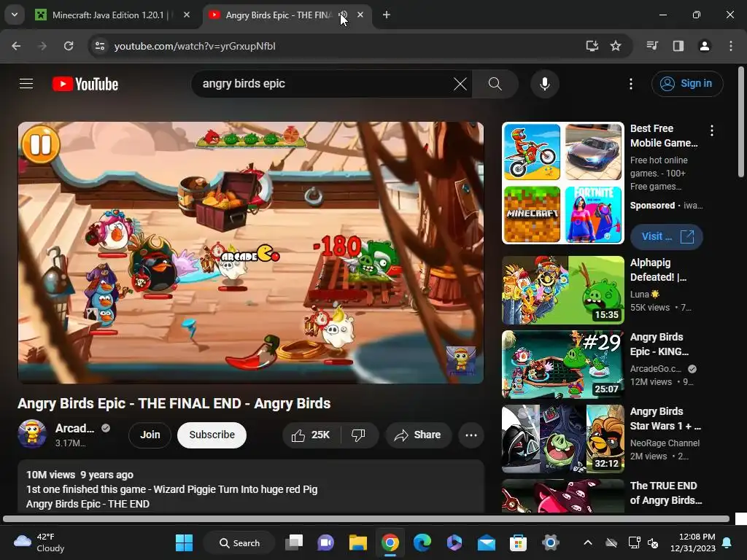This screenshot has width=747, height=560.
Task: Click the Sign in button
Action: pyautogui.click(x=687, y=84)
